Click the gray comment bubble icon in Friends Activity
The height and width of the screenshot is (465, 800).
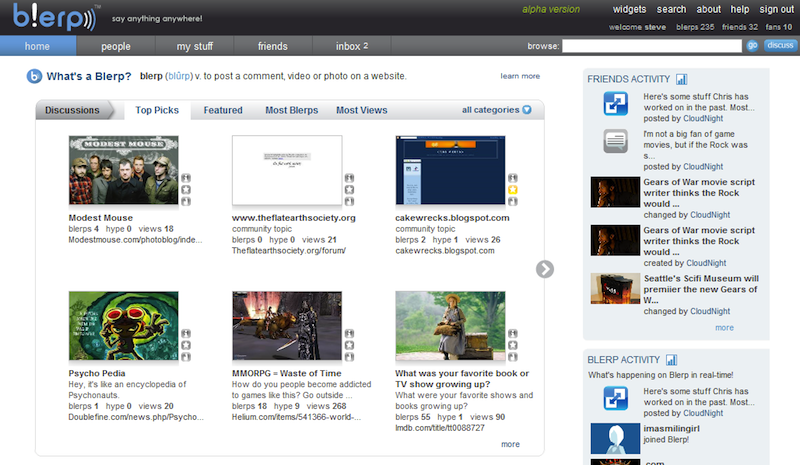(615, 141)
